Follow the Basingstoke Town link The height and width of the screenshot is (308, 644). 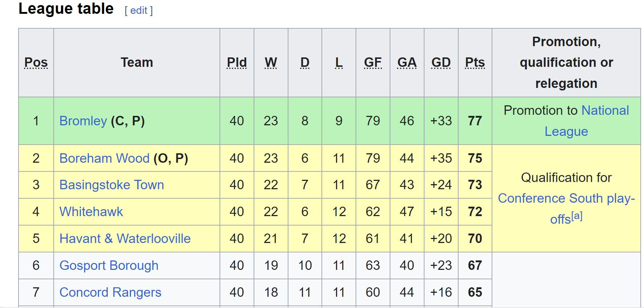(112, 185)
